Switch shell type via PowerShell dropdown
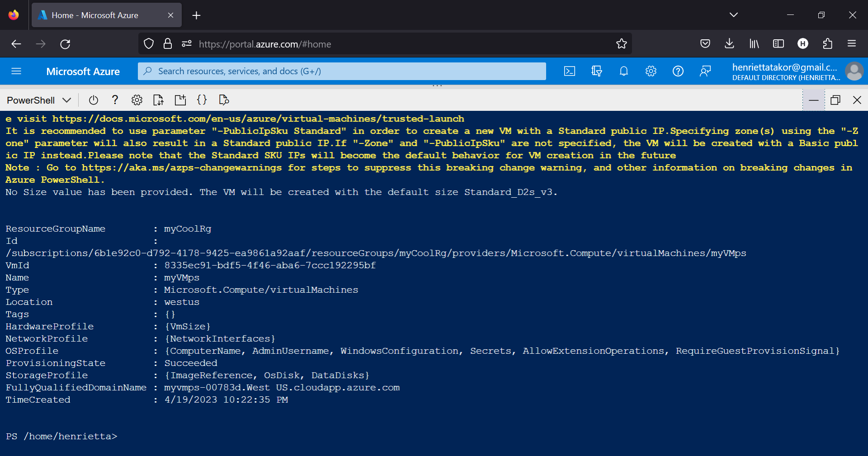 point(39,100)
